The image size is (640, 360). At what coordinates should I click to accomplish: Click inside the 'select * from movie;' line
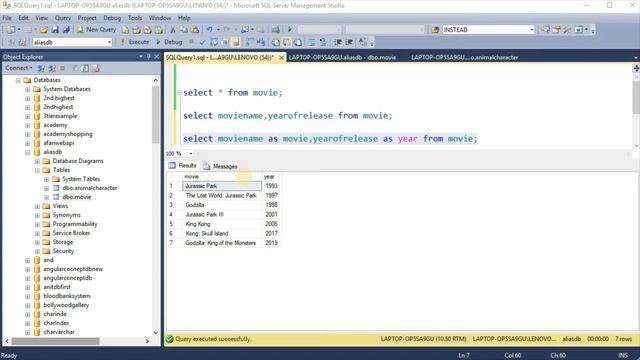coord(233,93)
